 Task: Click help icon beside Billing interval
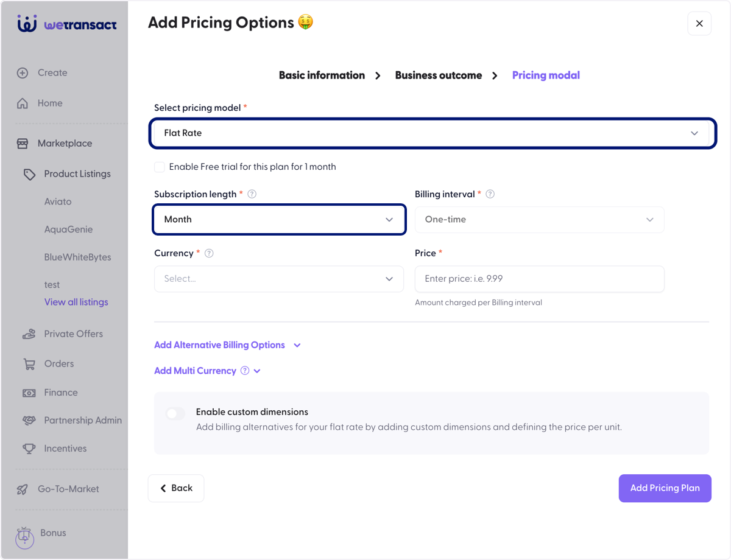[x=490, y=194]
